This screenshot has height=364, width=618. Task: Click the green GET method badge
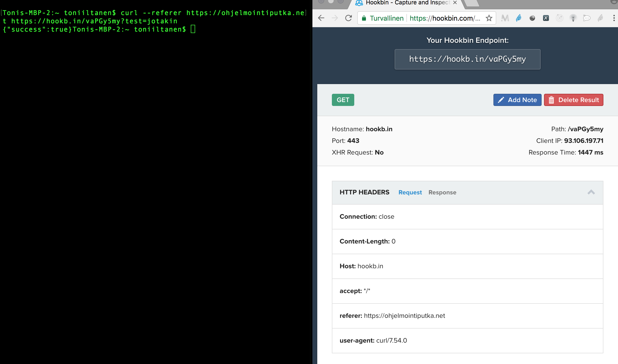pos(343,100)
